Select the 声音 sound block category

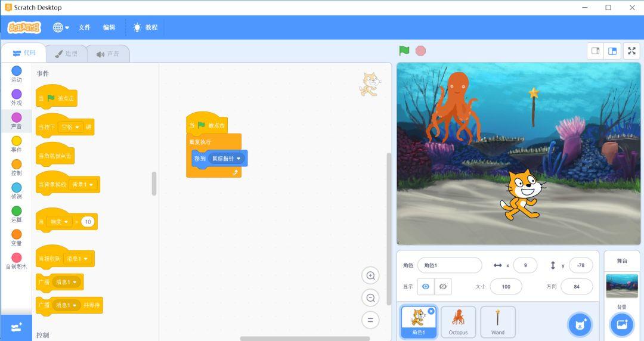tap(17, 121)
